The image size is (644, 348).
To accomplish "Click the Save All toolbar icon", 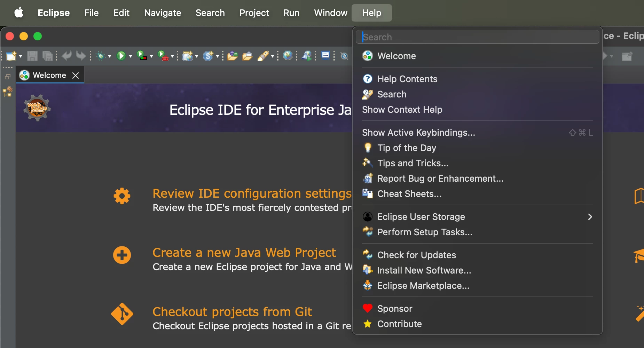I will pyautogui.click(x=48, y=56).
